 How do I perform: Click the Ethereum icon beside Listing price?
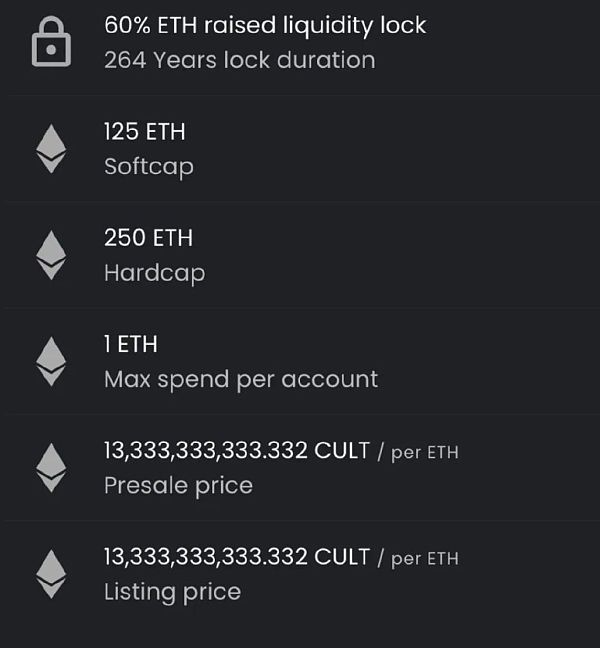point(51,574)
